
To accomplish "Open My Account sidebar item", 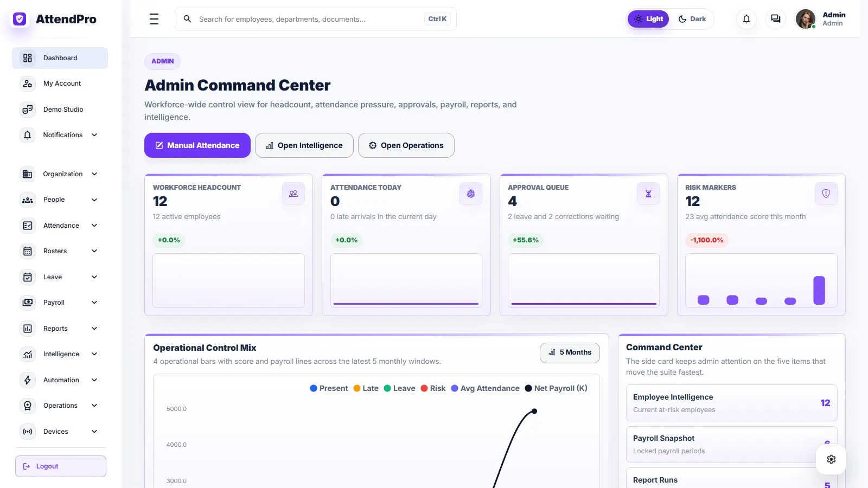I will coord(60,84).
